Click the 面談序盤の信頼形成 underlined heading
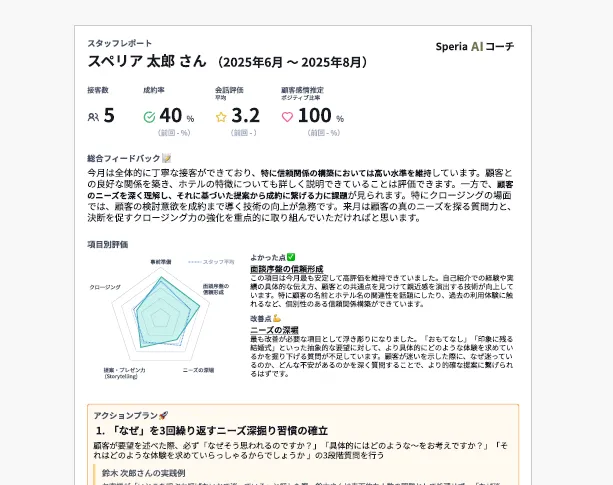Image resolution: width=613 pixels, height=485 pixels. pyautogui.click(x=286, y=269)
